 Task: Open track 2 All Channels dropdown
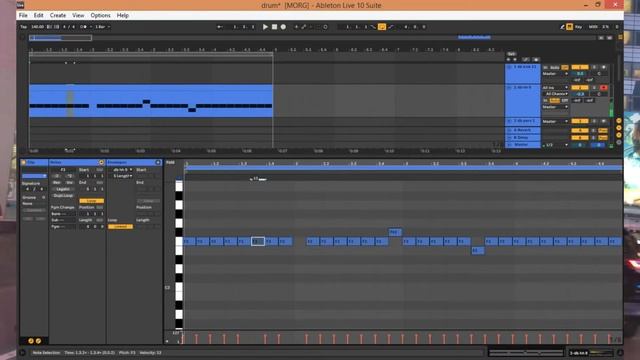click(555, 94)
